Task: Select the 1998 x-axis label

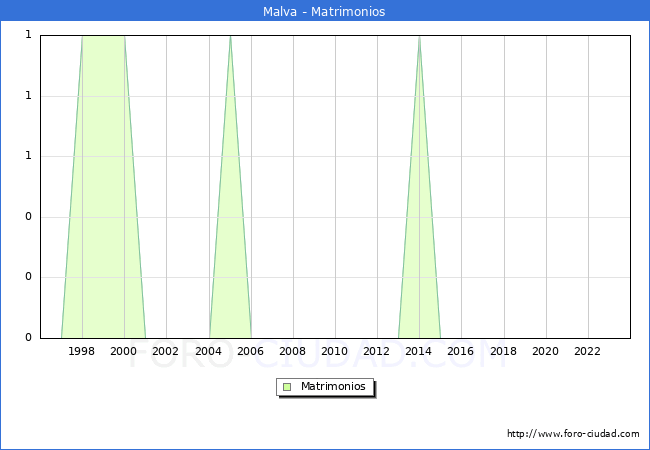Action: pyautogui.click(x=82, y=351)
